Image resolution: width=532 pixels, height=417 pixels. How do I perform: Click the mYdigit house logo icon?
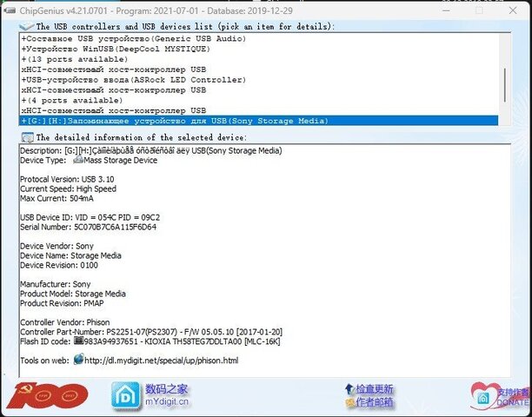pos(125,395)
